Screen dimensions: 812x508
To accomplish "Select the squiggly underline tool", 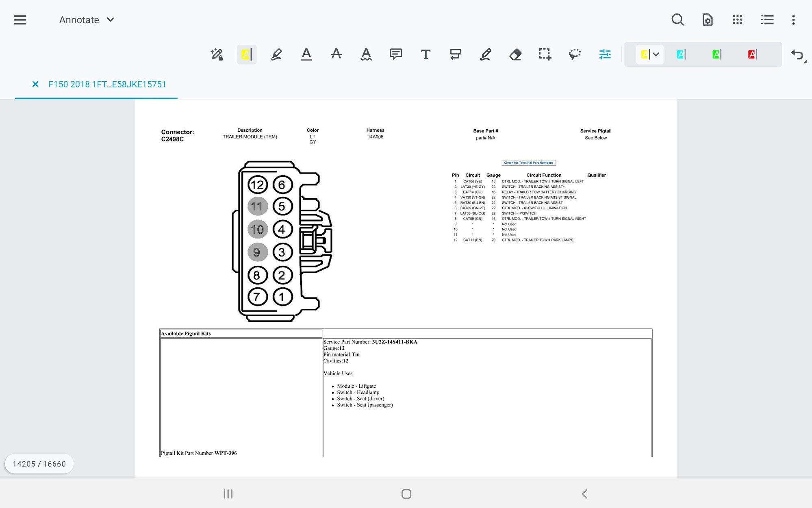I will (x=366, y=54).
